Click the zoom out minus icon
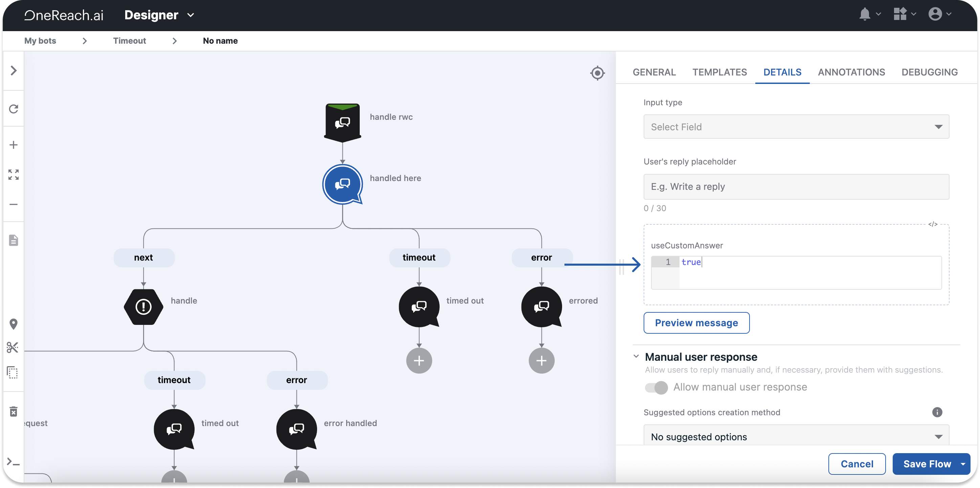Screen dimensions: 980x488 tap(14, 204)
